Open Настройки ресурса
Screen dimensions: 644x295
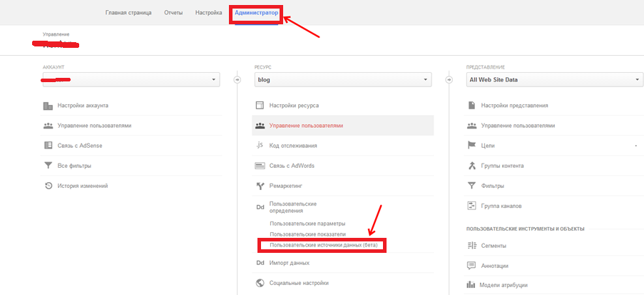294,106
